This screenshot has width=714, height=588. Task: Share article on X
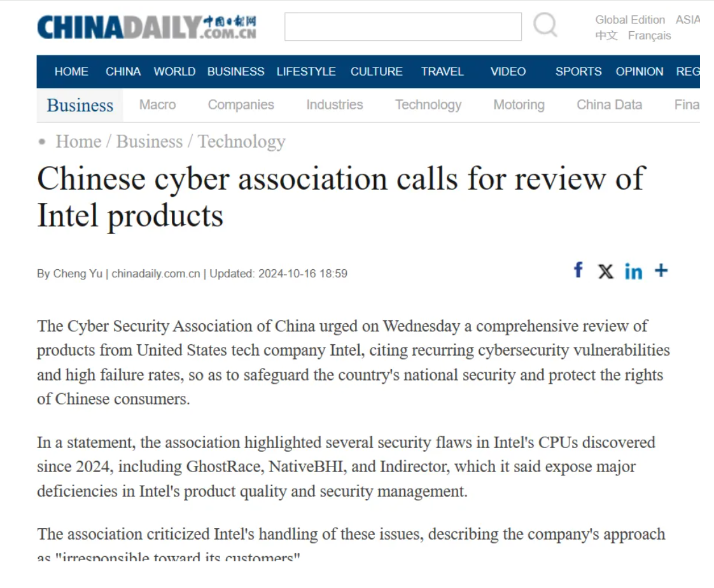point(606,272)
